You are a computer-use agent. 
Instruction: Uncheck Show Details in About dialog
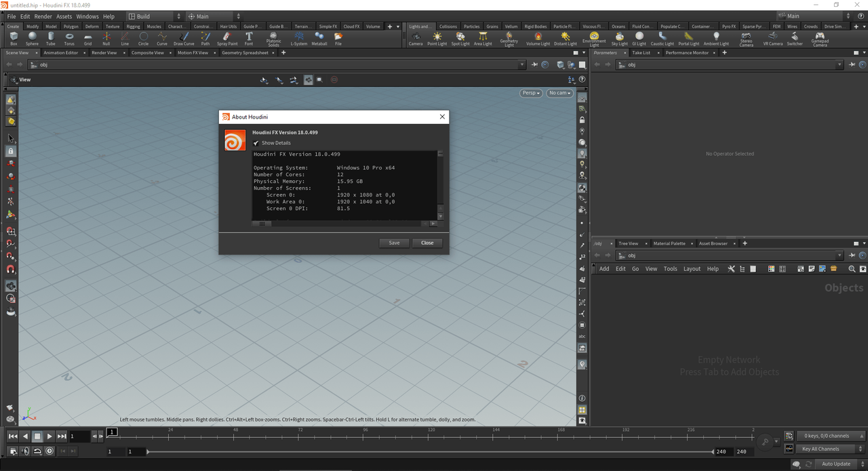256,143
